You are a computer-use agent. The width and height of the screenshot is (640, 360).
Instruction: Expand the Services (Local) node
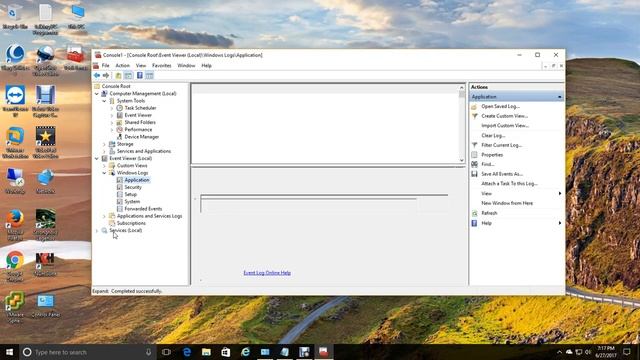click(97, 231)
